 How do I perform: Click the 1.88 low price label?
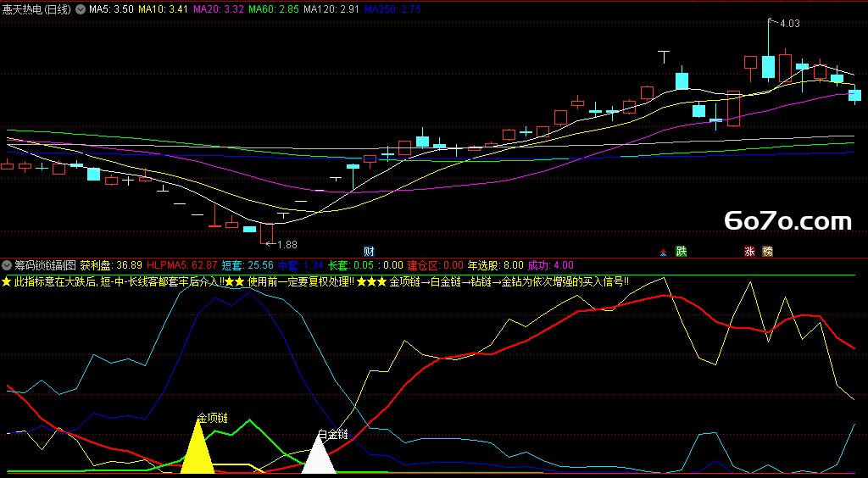[287, 244]
